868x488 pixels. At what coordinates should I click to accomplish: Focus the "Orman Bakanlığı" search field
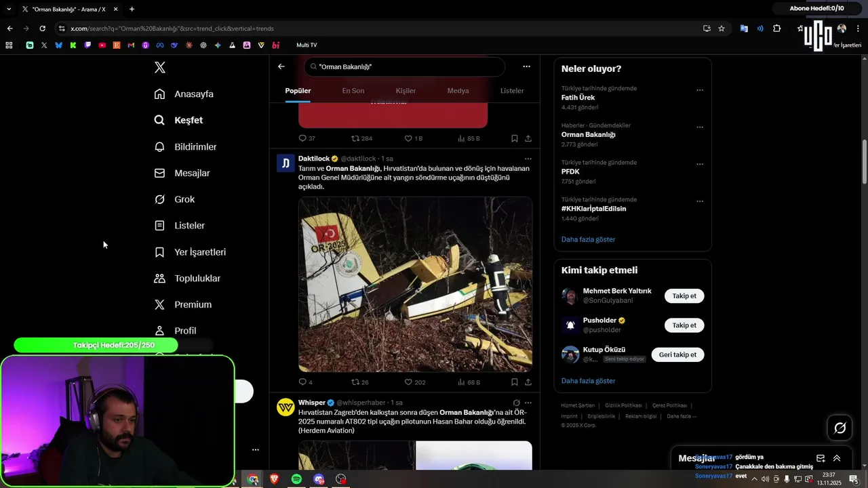point(404,66)
